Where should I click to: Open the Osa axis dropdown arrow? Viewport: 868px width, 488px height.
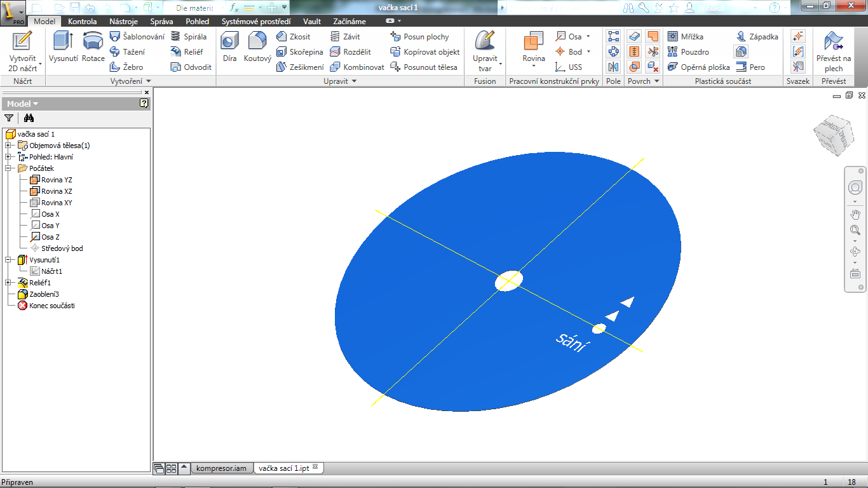(x=588, y=37)
